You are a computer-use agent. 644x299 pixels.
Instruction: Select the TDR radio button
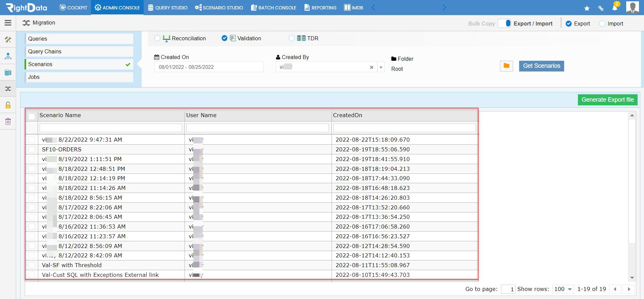[x=292, y=38]
